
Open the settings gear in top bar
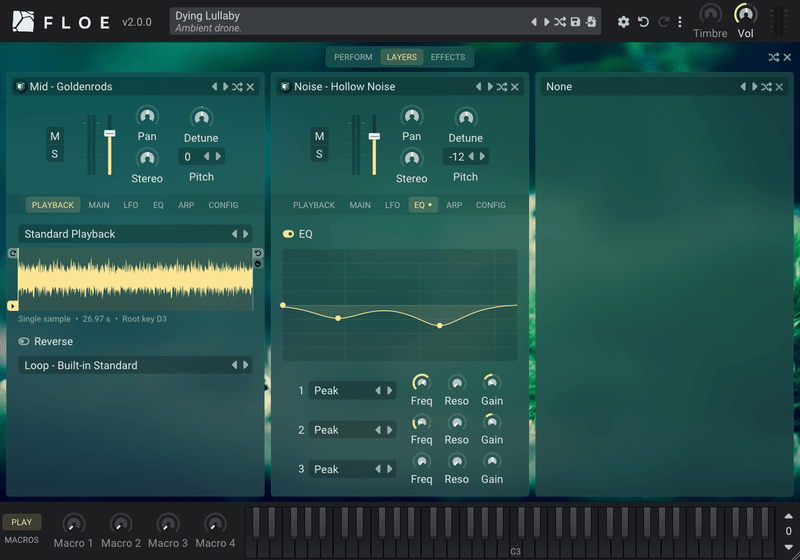tap(623, 22)
